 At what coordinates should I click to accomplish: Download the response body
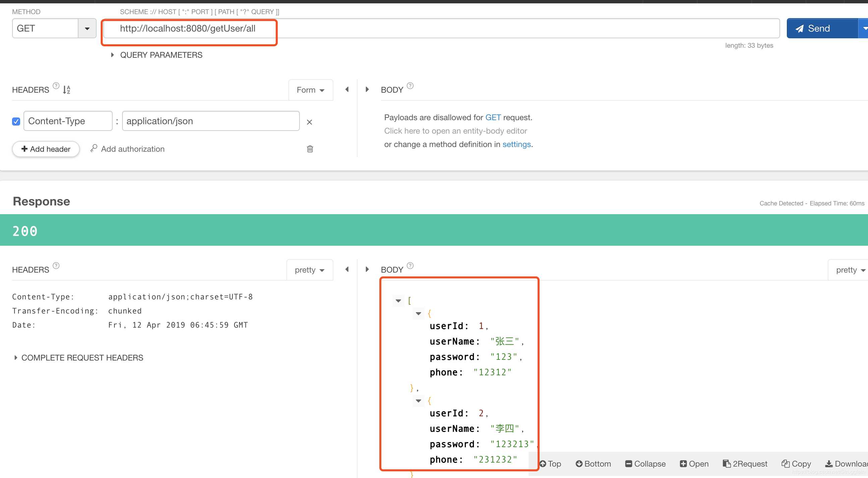coord(846,464)
